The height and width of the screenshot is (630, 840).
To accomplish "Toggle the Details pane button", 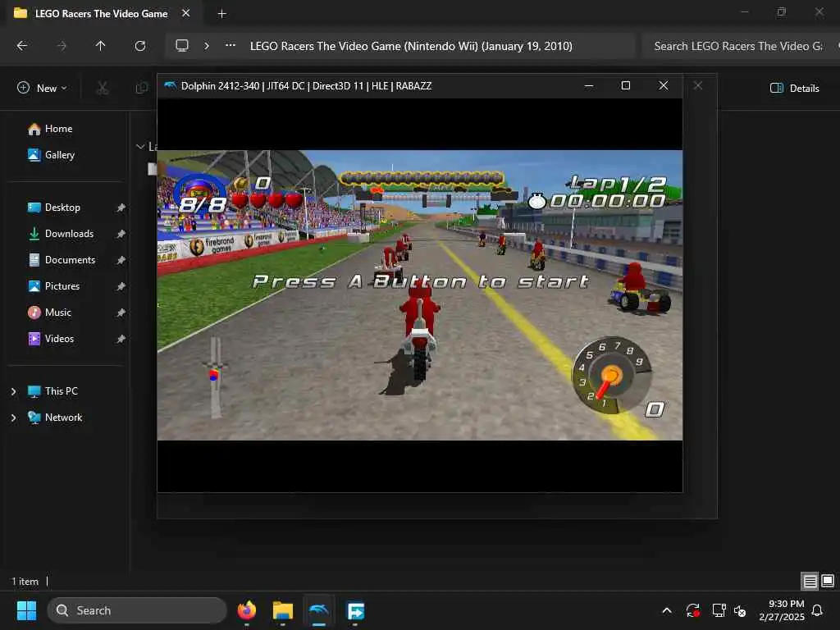I will (794, 89).
